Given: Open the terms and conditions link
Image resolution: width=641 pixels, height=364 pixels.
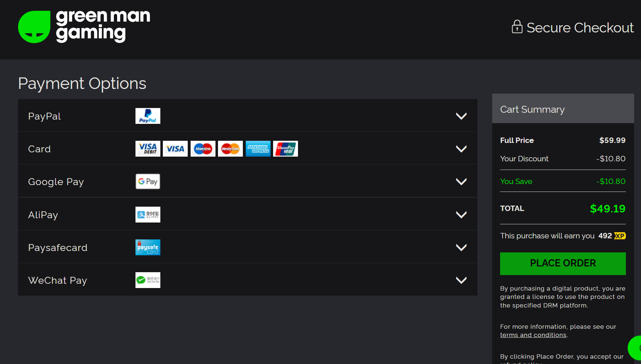Looking at the screenshot, I should coord(533,335).
